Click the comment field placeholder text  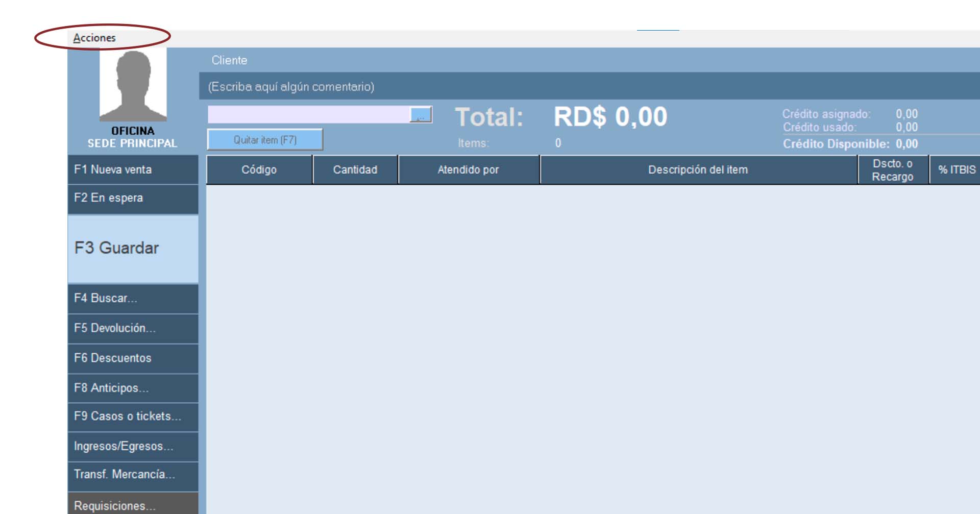(x=291, y=87)
